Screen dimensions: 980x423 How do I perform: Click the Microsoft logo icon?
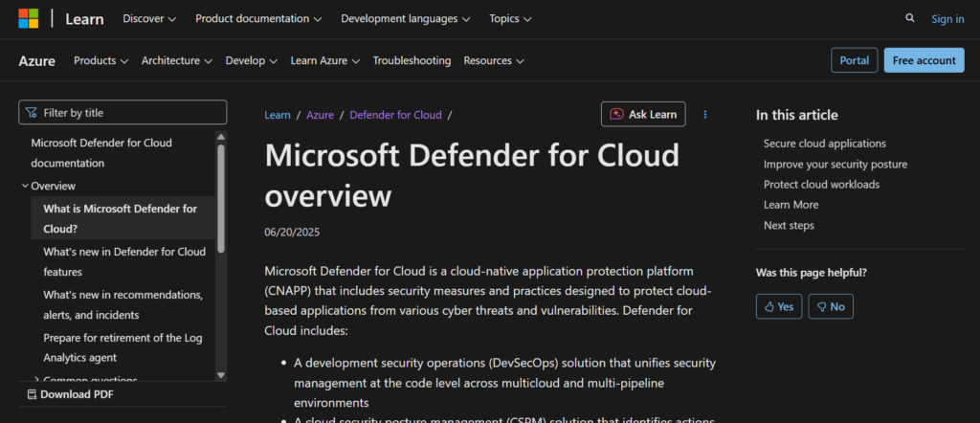(28, 19)
